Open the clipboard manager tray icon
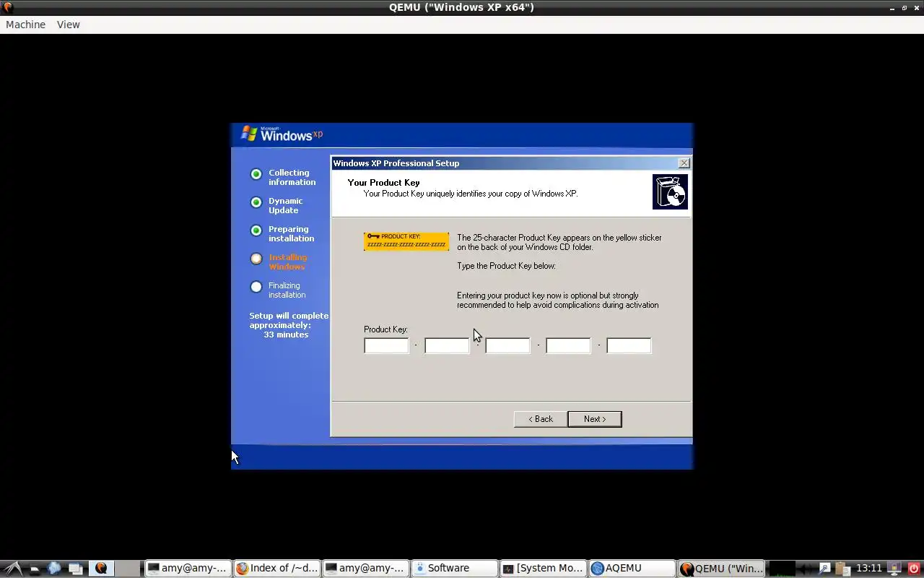The height and width of the screenshot is (578, 924). tap(842, 569)
